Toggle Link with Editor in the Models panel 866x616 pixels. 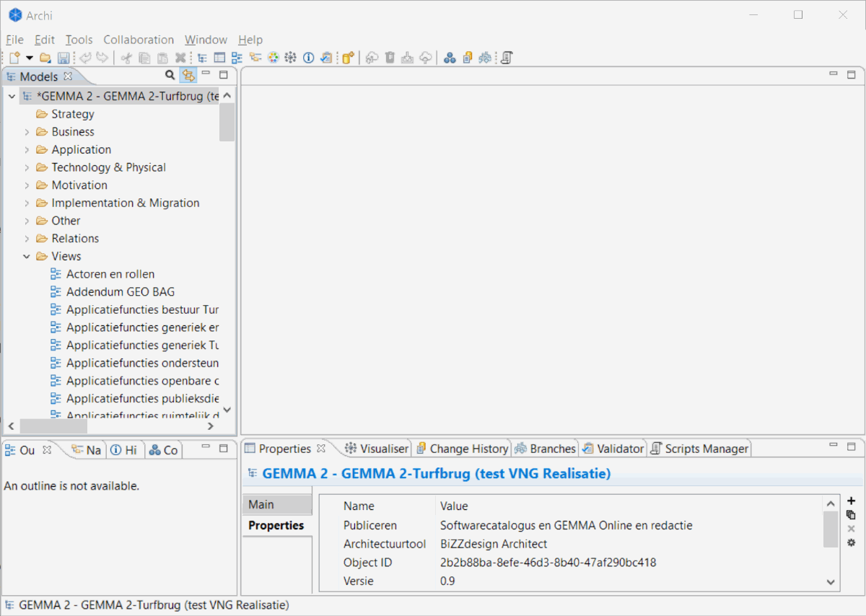[188, 75]
